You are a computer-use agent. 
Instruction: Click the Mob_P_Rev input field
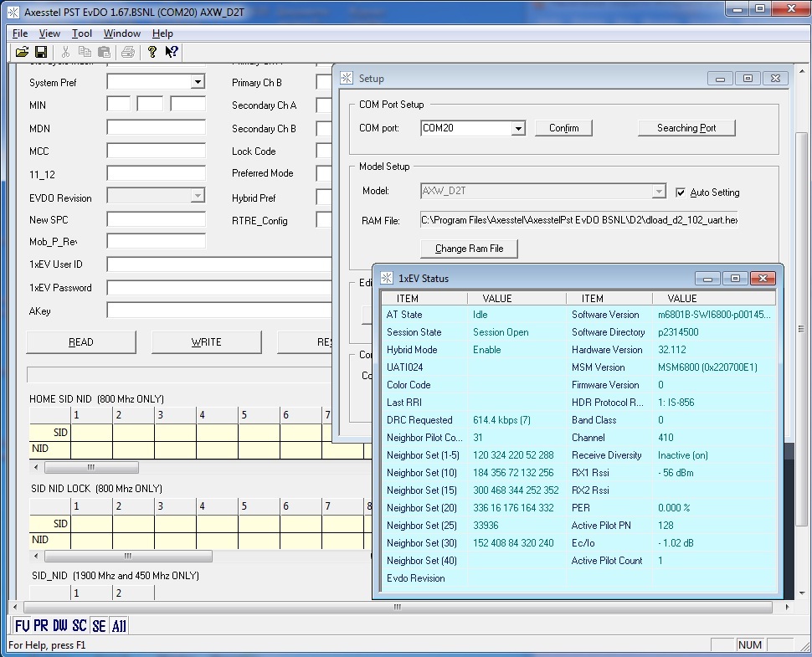[156, 241]
